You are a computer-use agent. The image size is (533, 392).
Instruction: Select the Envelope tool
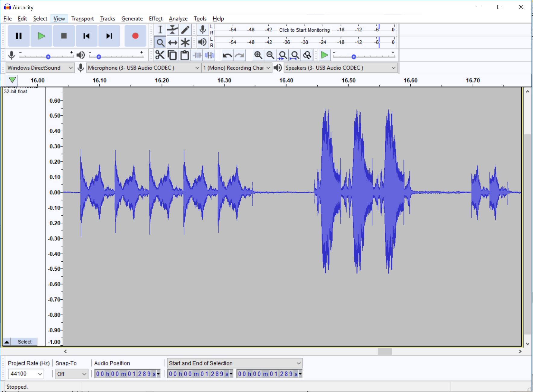pos(173,30)
